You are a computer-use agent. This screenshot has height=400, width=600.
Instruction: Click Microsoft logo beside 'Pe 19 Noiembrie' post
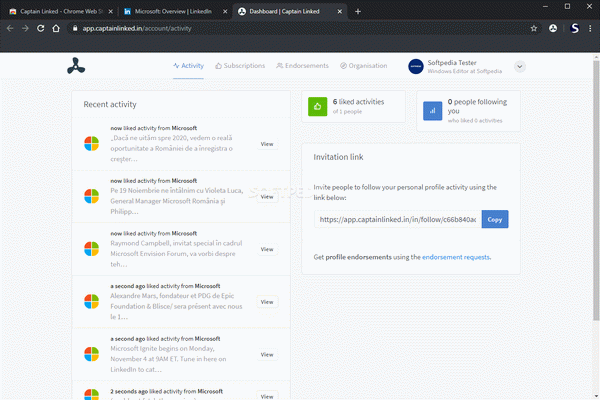[91, 196]
